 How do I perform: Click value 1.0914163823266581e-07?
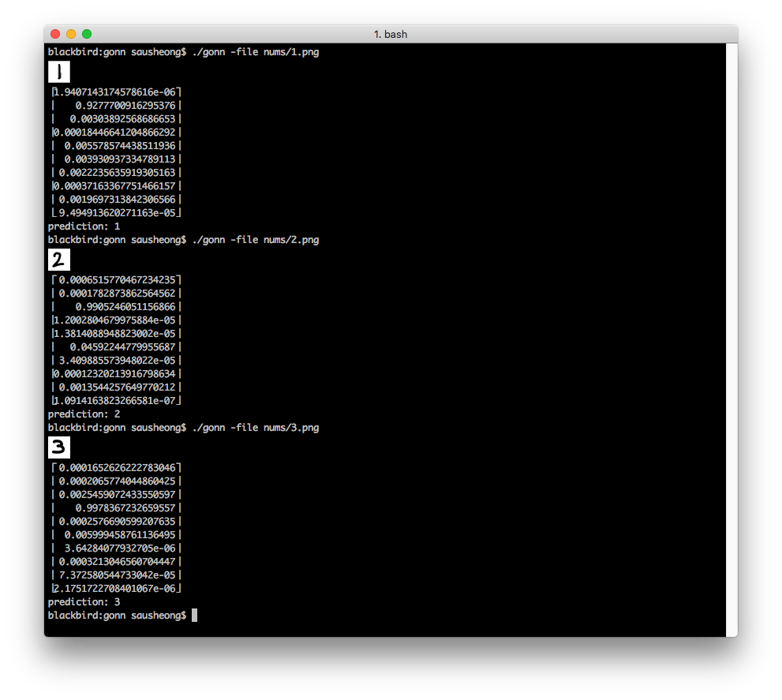coord(114,401)
